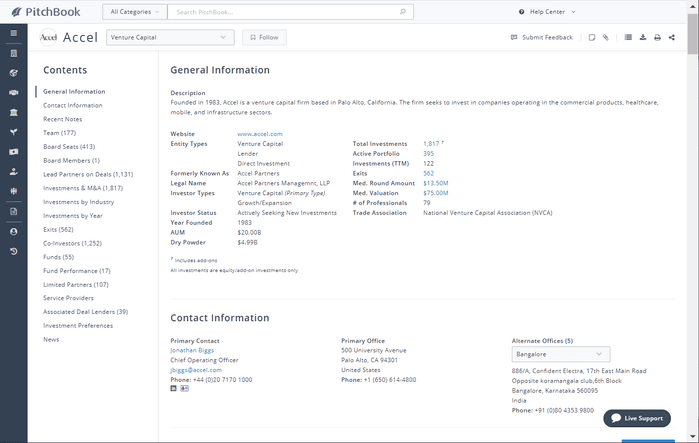
Task: Go to Investments by Industry section
Action: coord(78,201)
